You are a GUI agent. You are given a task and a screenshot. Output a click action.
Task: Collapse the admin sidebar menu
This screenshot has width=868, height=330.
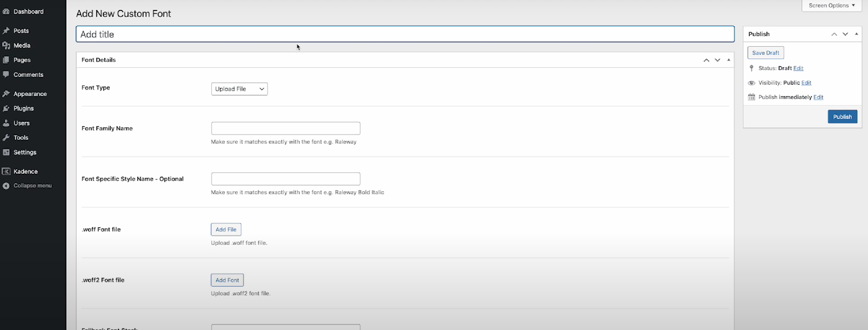[x=32, y=186]
